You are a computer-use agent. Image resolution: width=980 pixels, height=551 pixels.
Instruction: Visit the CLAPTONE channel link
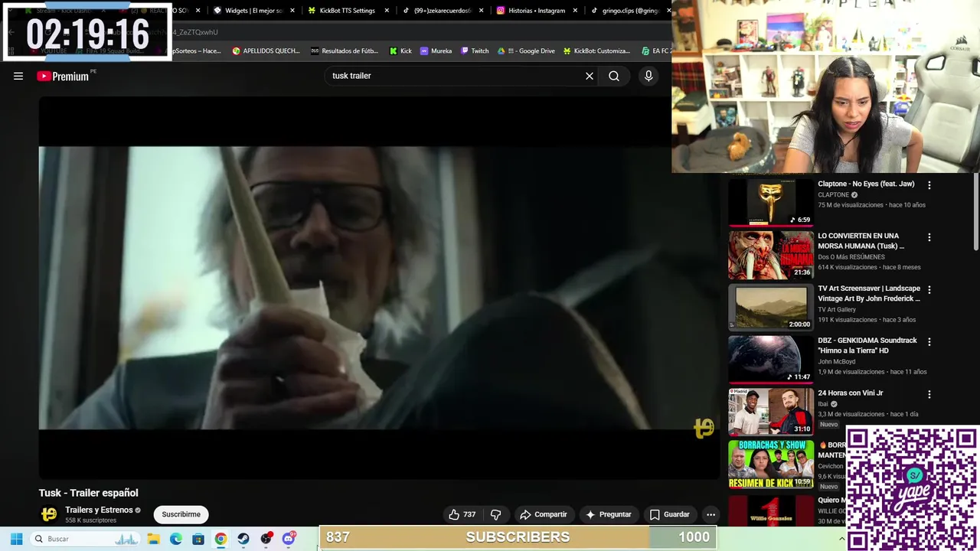tap(833, 194)
